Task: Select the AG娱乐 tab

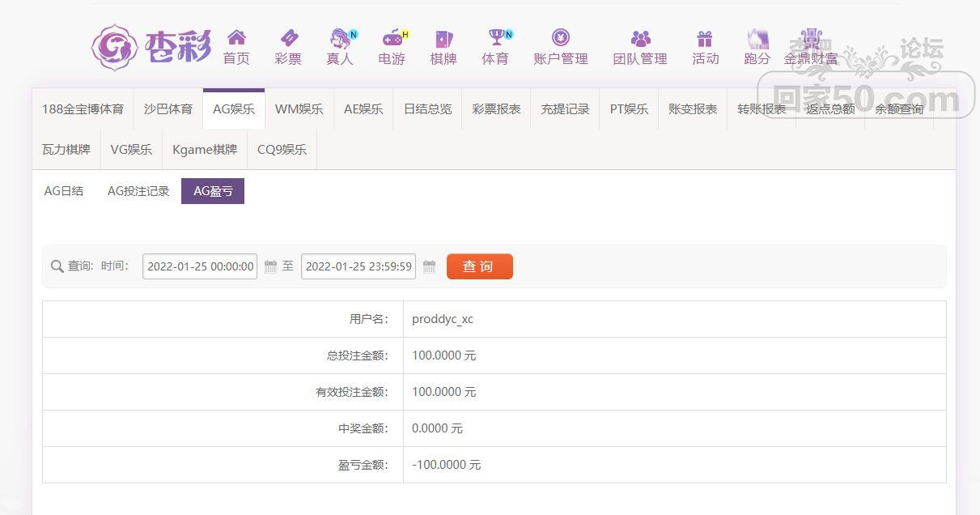Action: click(234, 109)
